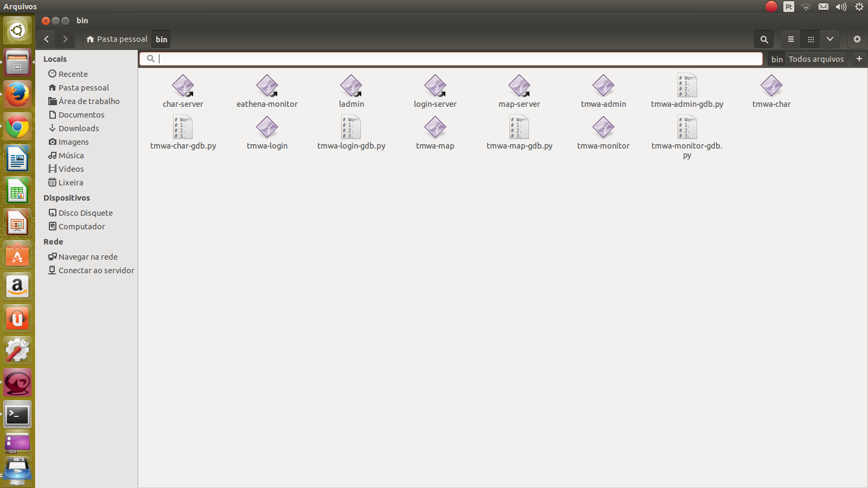Launch Firefox from the launcher

pyautogui.click(x=17, y=94)
